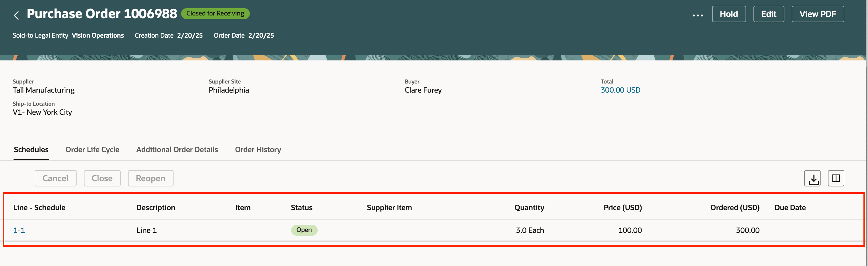Click the Quantity column header

tap(529, 207)
